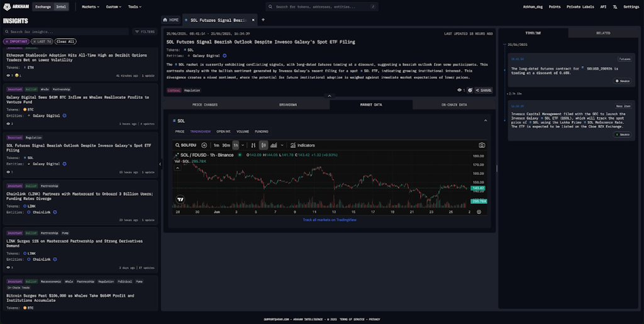Open Source for the futures timeline entry
This screenshot has height=324, width=644.
(x=623, y=81)
